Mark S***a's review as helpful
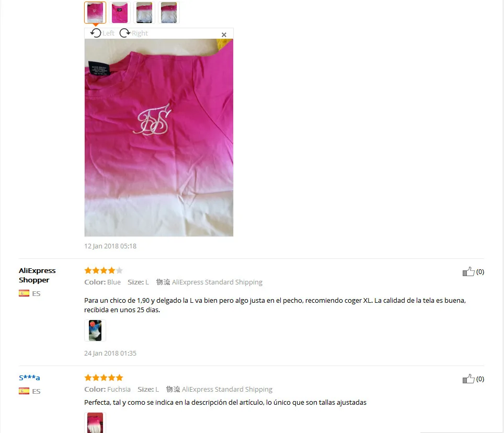 point(468,379)
